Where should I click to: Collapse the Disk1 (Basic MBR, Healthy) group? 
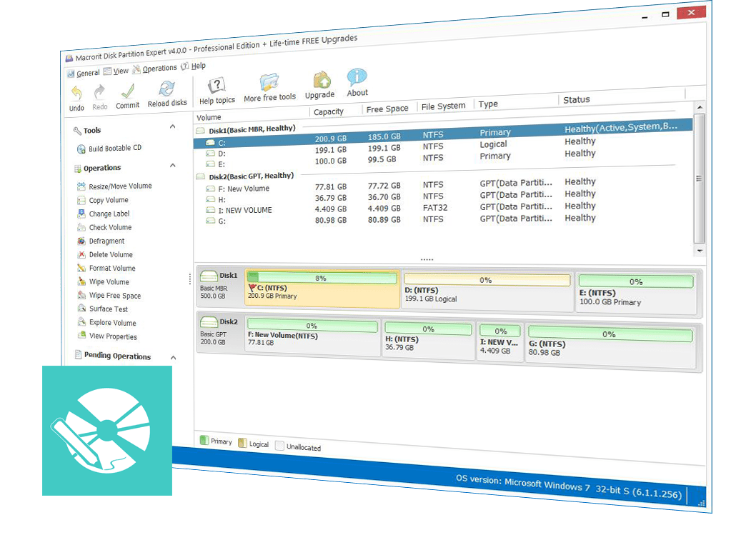pyautogui.click(x=200, y=130)
